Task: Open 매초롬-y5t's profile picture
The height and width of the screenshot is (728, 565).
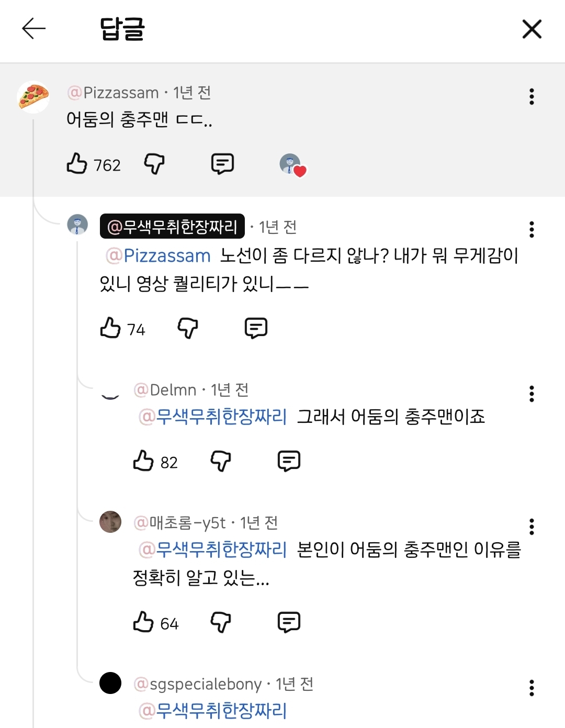Action: (110, 523)
